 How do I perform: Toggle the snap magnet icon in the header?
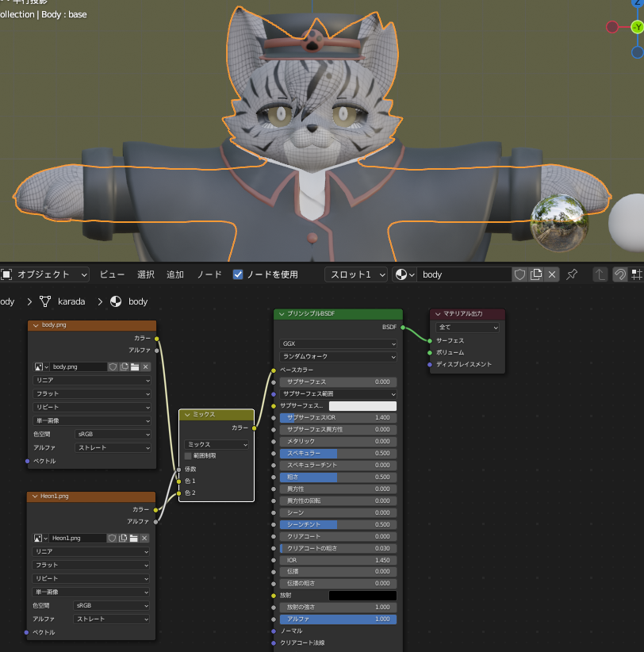(x=620, y=274)
